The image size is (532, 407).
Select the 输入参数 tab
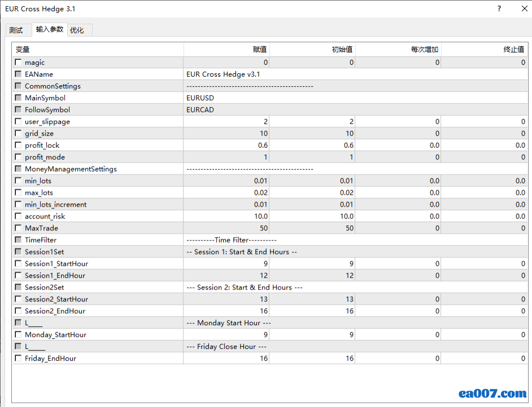coord(50,29)
